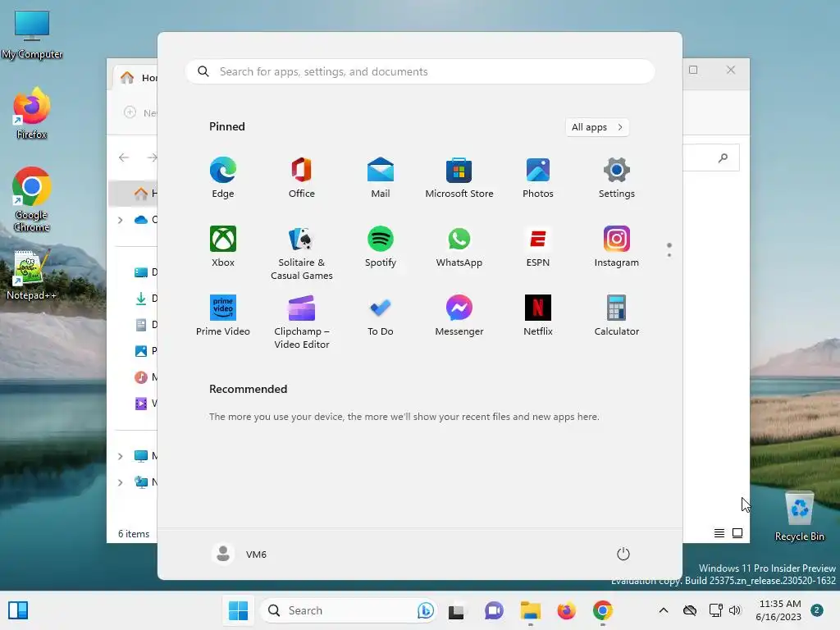The image size is (840, 630).
Task: Open Videos in Explorer sidebar
Action: click(144, 404)
